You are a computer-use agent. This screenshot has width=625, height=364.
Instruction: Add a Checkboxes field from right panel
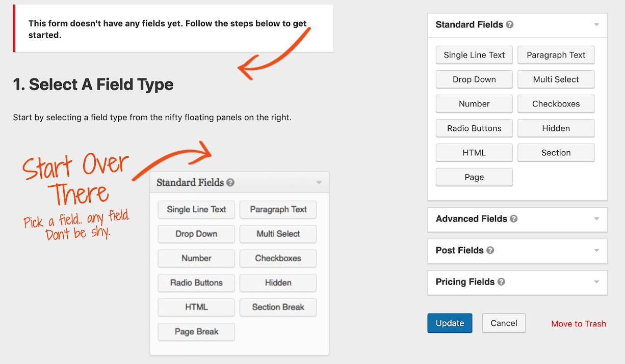(556, 104)
